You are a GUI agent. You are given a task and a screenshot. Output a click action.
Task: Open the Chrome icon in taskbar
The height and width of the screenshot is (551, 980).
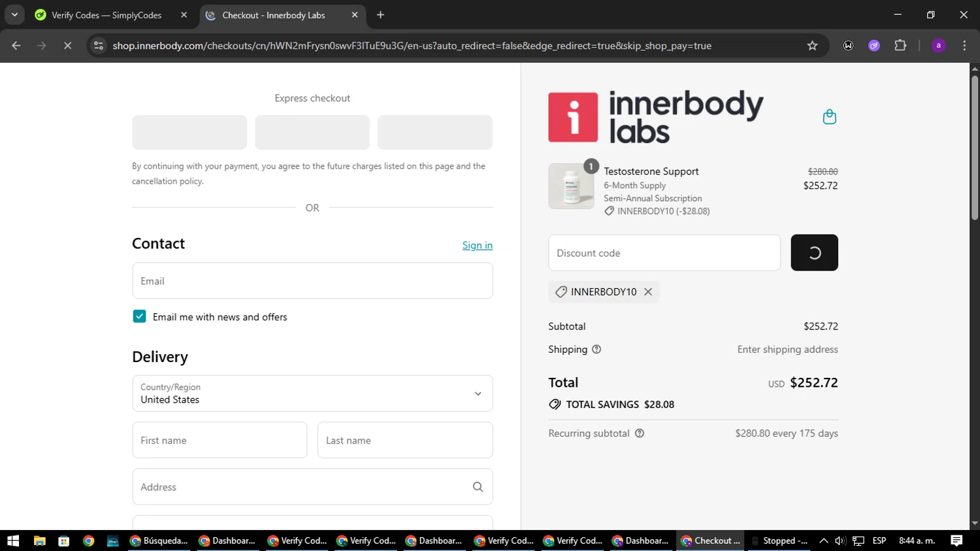[88, 541]
